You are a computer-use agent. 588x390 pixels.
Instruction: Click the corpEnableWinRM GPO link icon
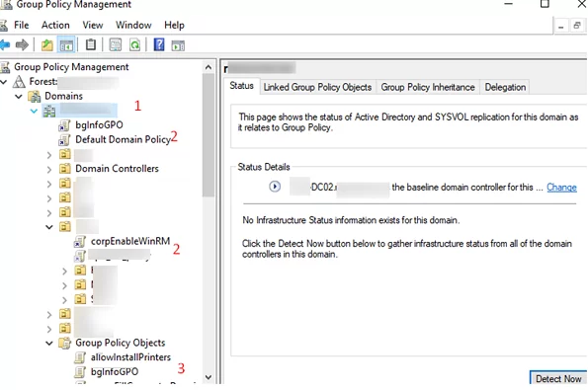point(80,242)
